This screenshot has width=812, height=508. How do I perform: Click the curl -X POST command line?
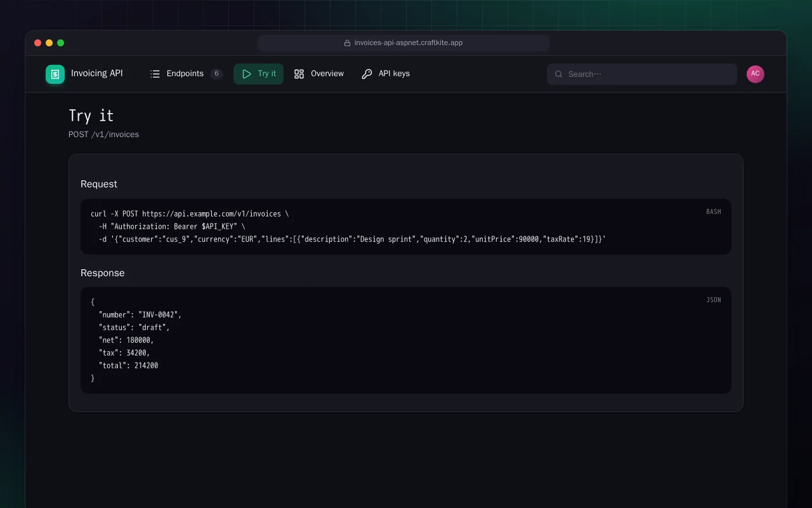pyautogui.click(x=190, y=214)
